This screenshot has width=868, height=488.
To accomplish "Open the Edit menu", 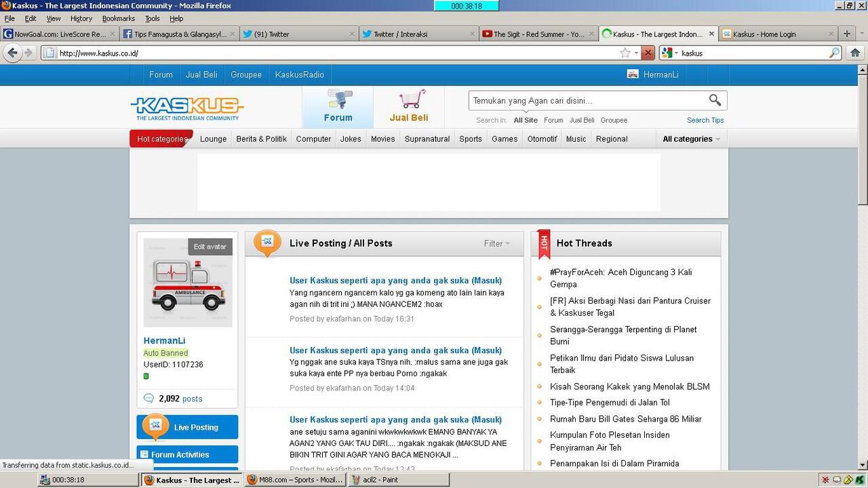I will (31, 18).
